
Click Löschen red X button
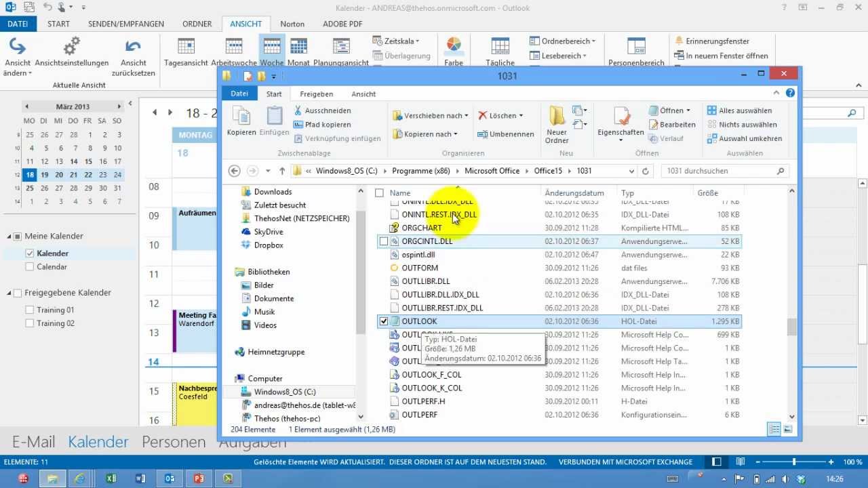click(x=500, y=116)
